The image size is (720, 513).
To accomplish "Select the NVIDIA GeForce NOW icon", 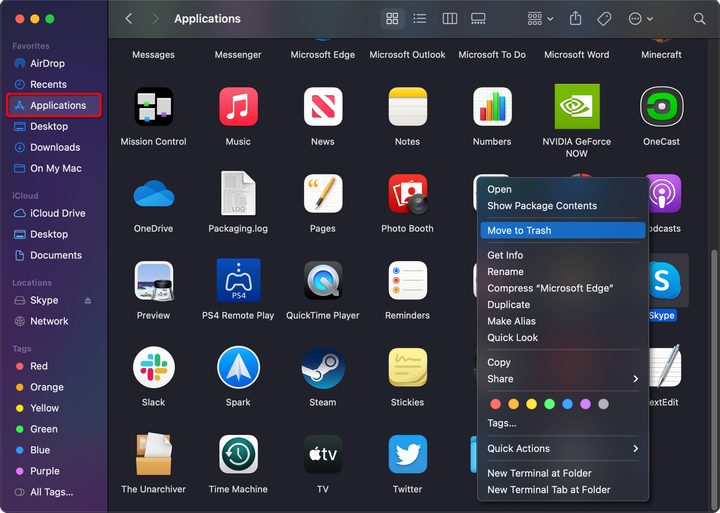I will pos(577,107).
